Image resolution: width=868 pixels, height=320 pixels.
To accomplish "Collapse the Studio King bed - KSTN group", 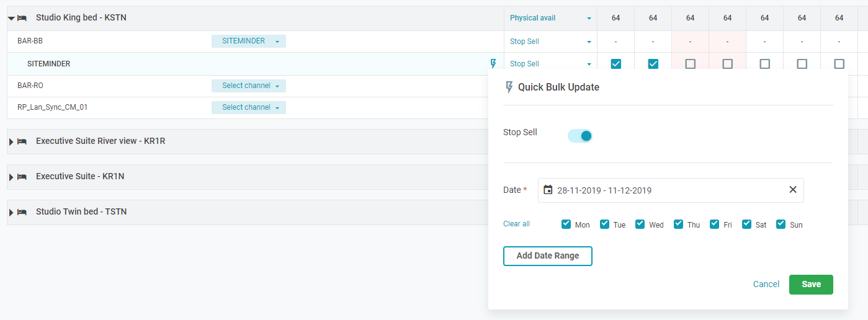I will coord(11,19).
